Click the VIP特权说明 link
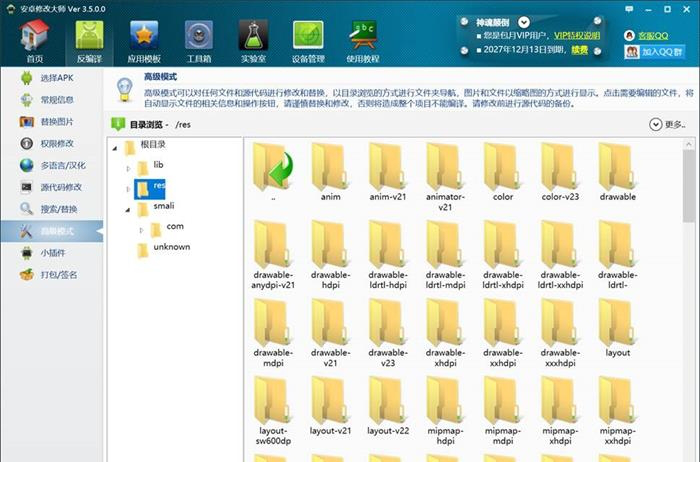The width and height of the screenshot is (700, 480). (x=577, y=34)
